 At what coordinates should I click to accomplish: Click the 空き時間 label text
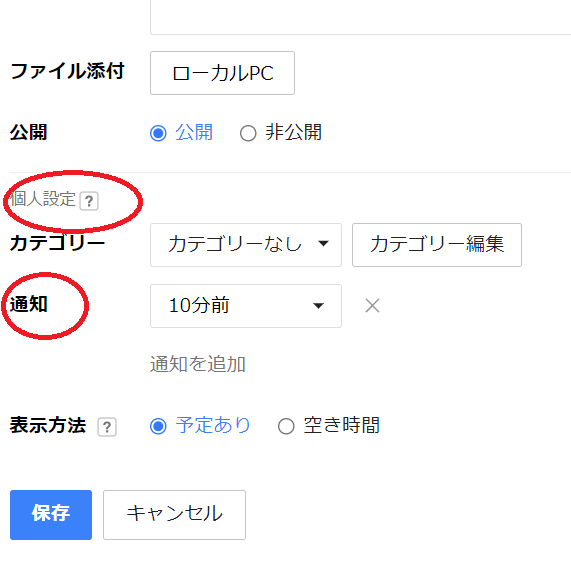pyautogui.click(x=342, y=425)
